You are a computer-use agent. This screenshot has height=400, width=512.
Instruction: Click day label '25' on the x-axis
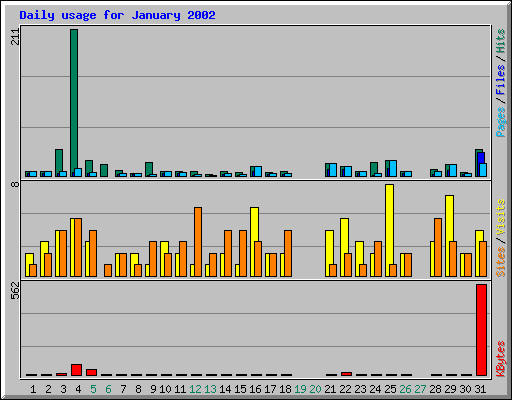(x=390, y=389)
